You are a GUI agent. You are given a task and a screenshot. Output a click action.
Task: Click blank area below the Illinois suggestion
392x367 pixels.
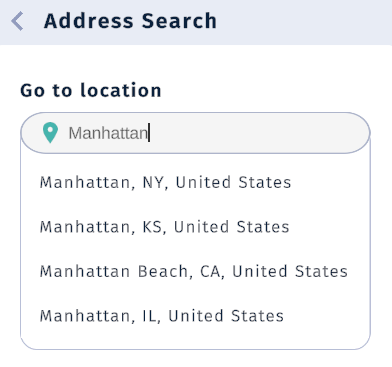[195, 337]
